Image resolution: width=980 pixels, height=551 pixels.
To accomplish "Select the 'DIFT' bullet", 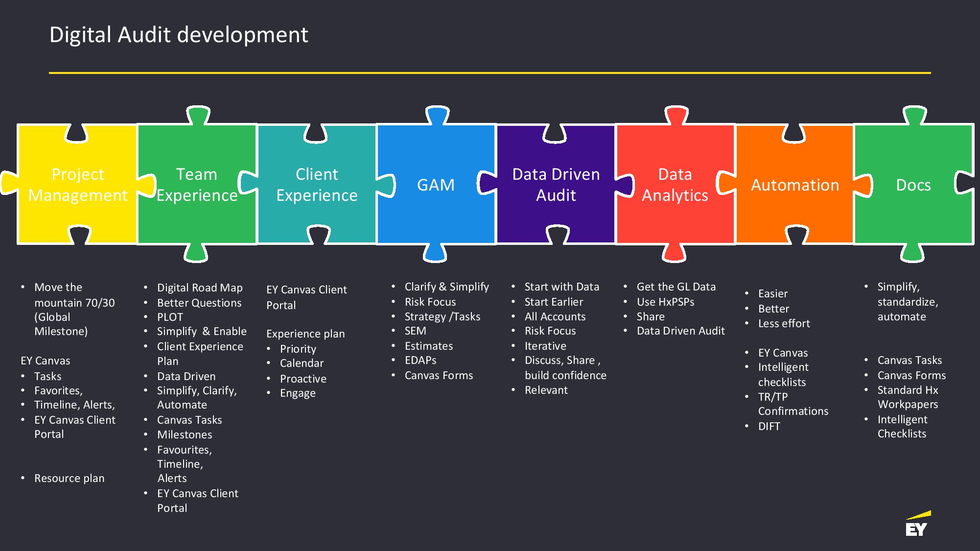I will point(769,426).
